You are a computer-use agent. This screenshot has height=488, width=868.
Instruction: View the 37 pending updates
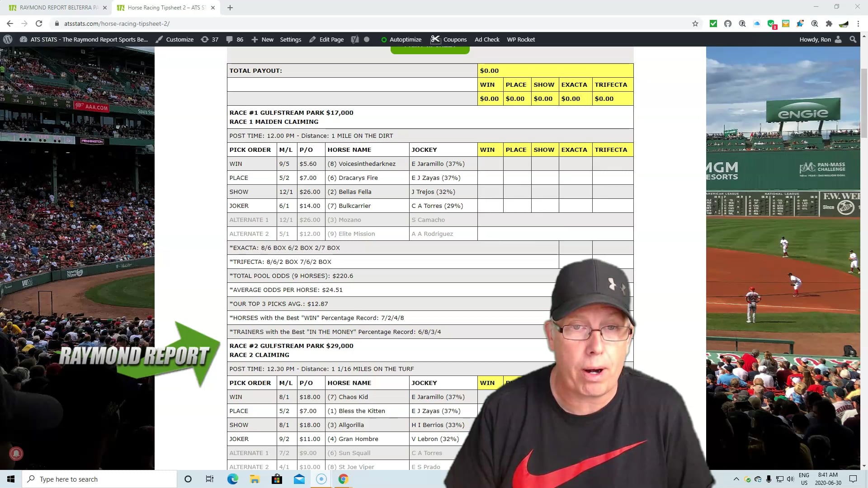tap(210, 39)
